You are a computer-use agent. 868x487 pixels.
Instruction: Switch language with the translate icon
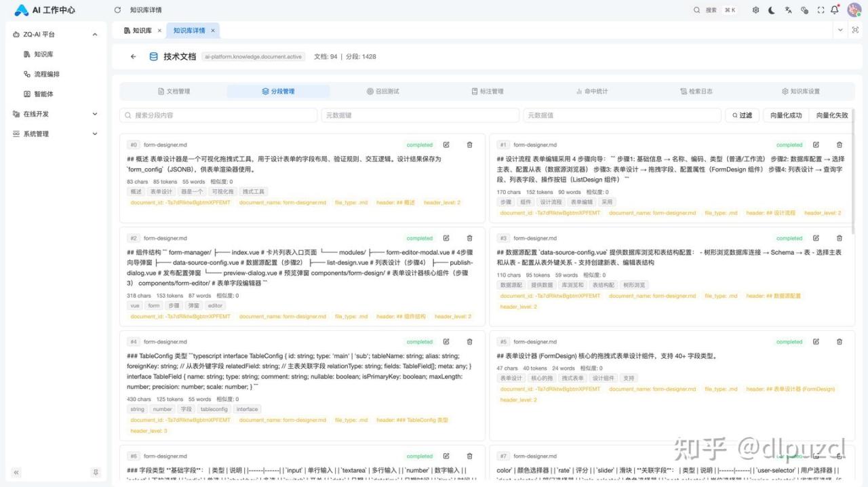pos(788,10)
